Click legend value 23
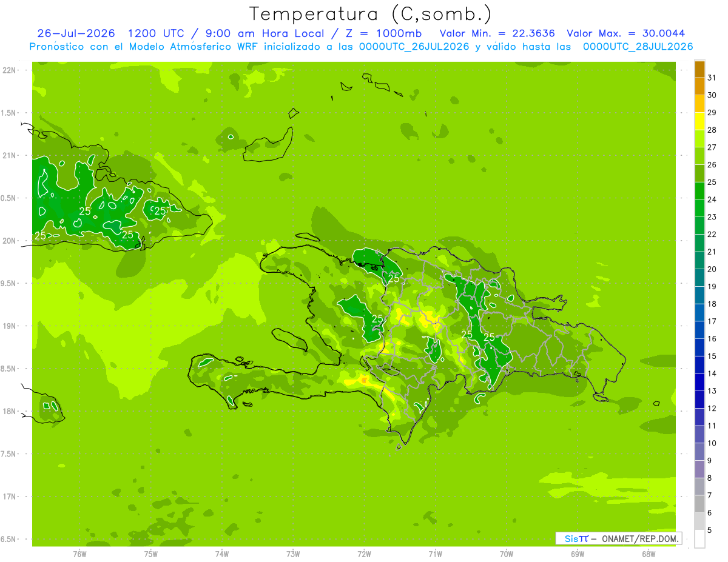 coord(712,217)
